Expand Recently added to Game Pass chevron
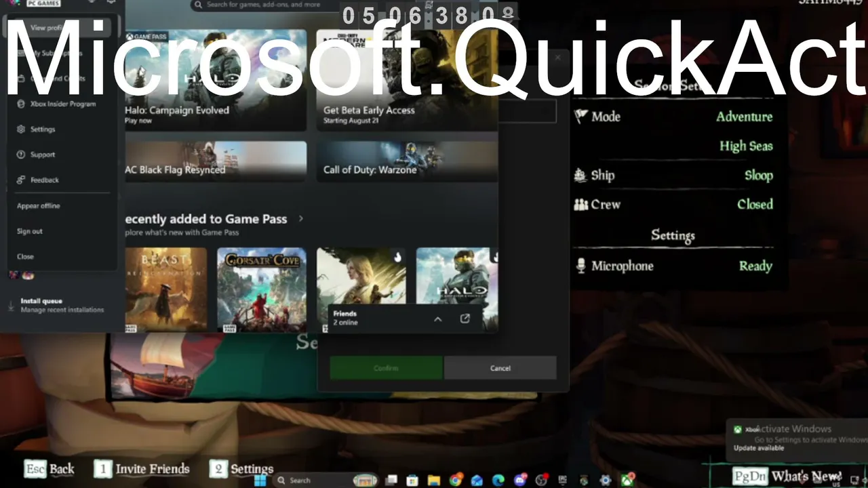 click(x=301, y=219)
